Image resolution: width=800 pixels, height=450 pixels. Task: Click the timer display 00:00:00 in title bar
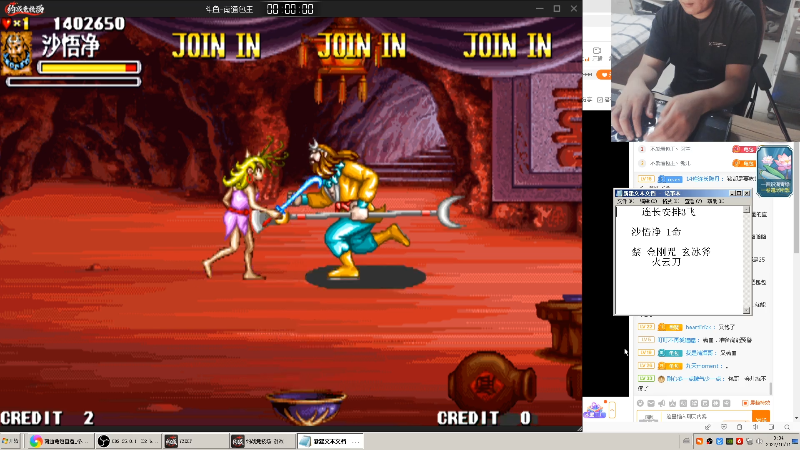pos(290,9)
